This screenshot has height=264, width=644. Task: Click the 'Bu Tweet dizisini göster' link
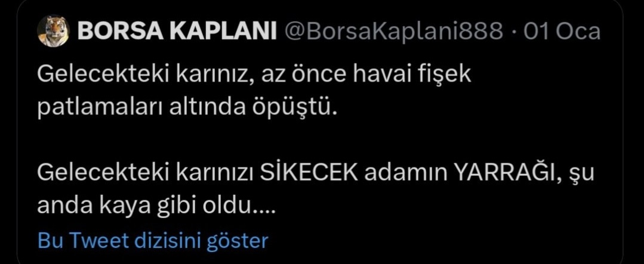tap(153, 241)
